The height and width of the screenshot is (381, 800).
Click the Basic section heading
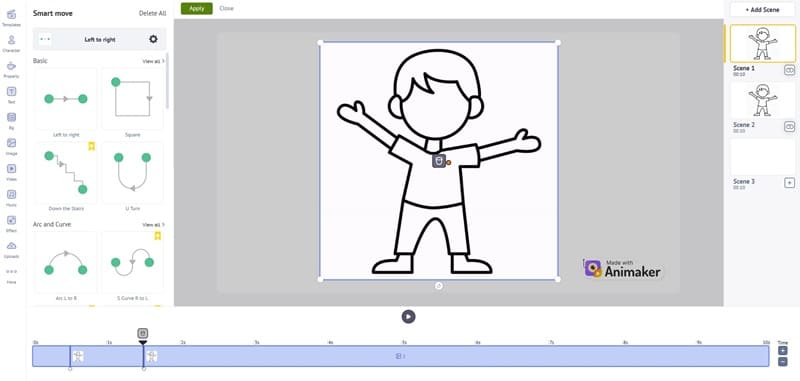tap(40, 61)
